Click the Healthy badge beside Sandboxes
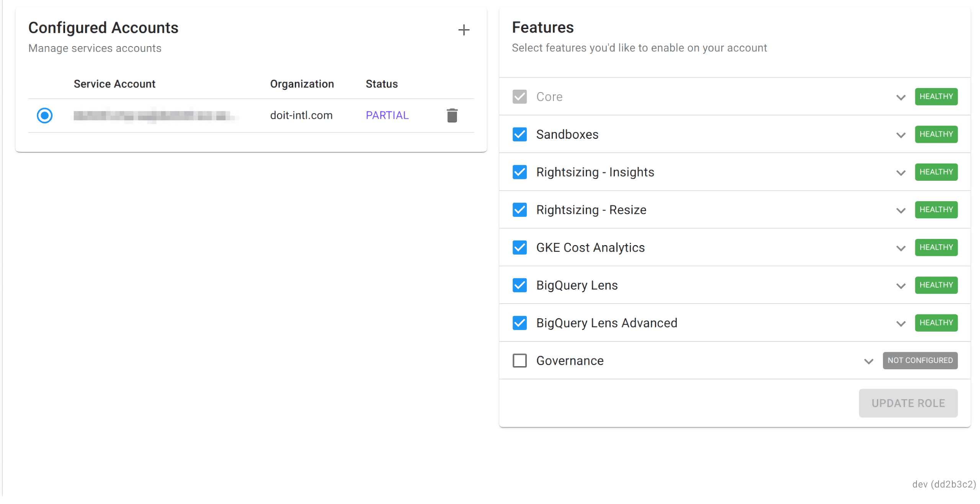 [936, 134]
